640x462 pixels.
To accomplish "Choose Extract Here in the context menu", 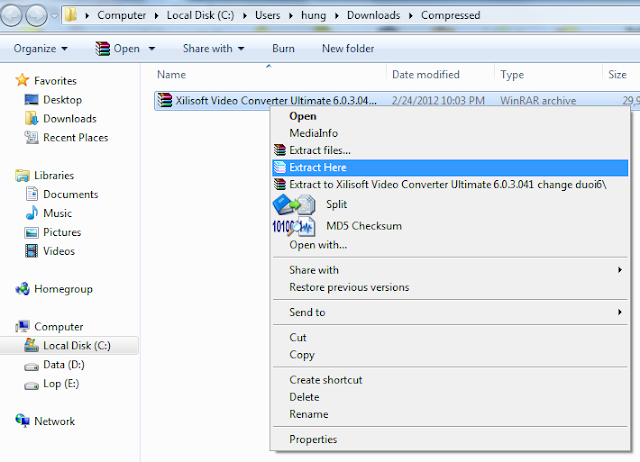I will pyautogui.click(x=450, y=167).
